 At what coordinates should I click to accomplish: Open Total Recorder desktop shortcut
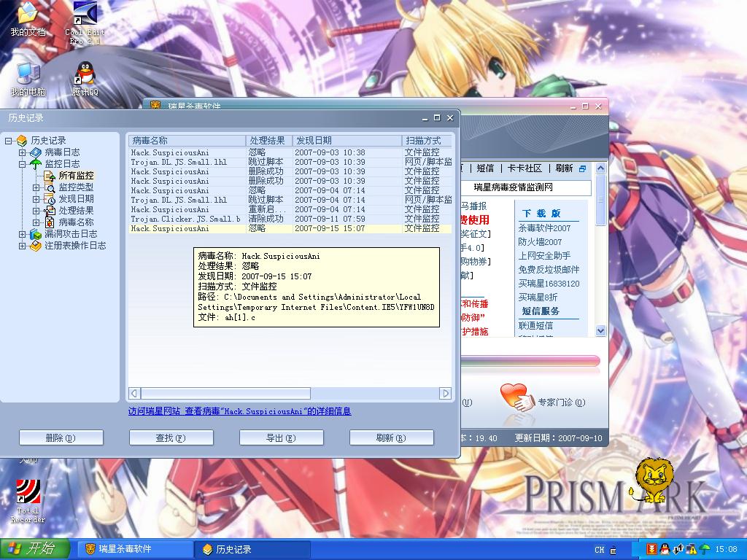pos(28,501)
